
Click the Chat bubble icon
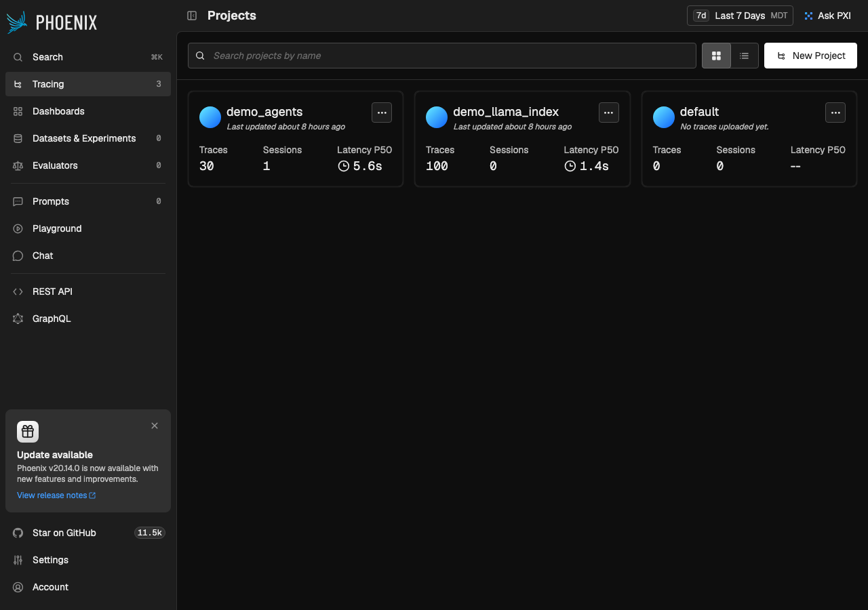coord(18,256)
